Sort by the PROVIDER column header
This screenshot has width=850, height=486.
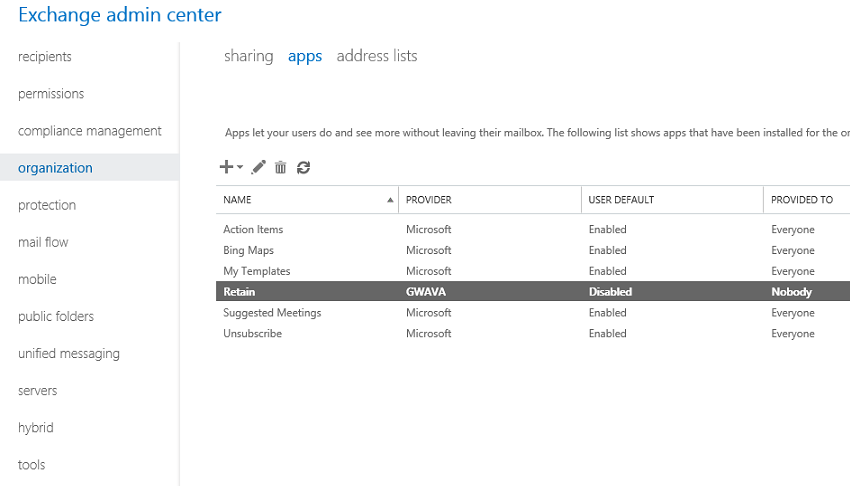click(429, 200)
